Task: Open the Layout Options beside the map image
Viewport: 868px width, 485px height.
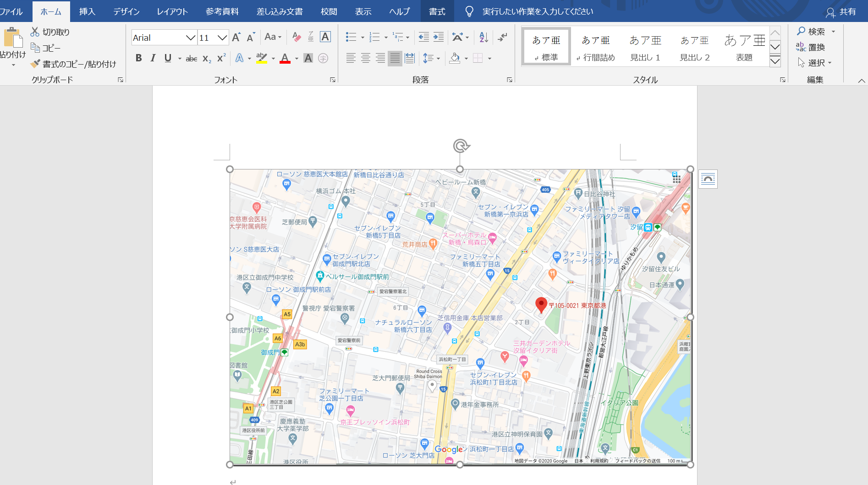Action: click(708, 179)
